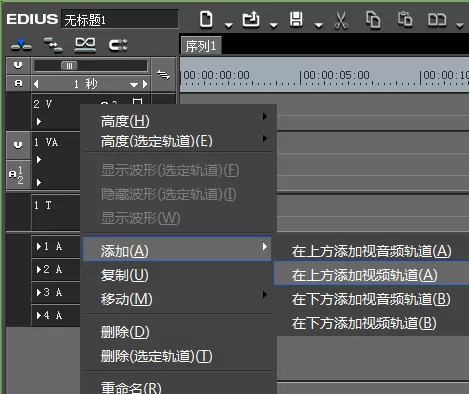
Task: Increase timeline scale with right arrow
Action: [145, 84]
